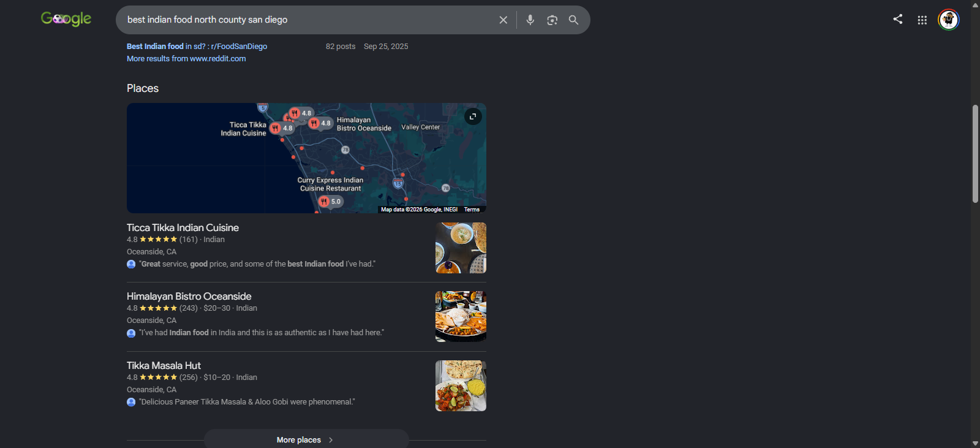Click the "Places" section heading
The image size is (980, 448).
click(143, 88)
